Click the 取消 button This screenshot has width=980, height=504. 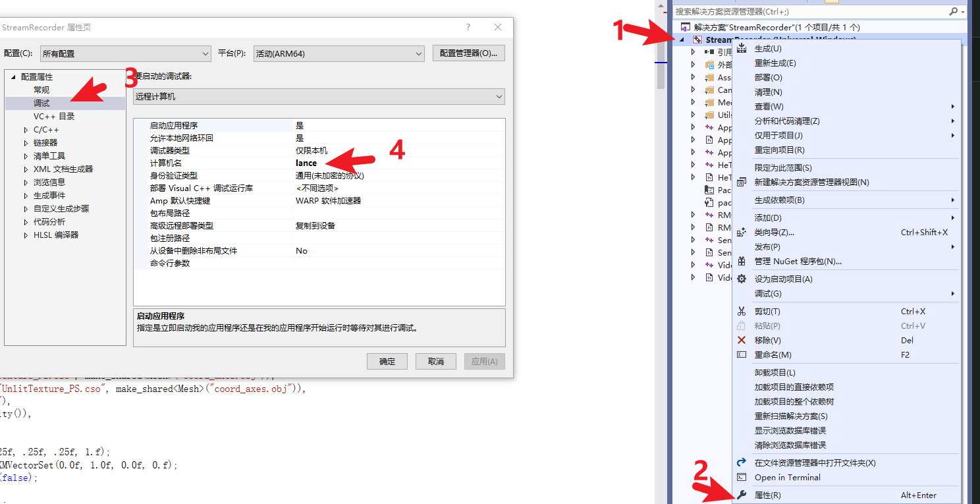(436, 361)
